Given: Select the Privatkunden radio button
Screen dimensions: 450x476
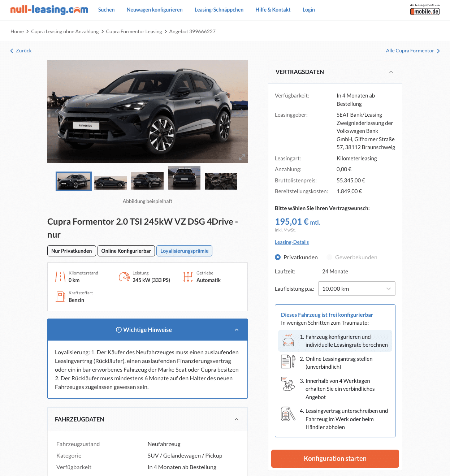Looking at the screenshot, I should 278,257.
